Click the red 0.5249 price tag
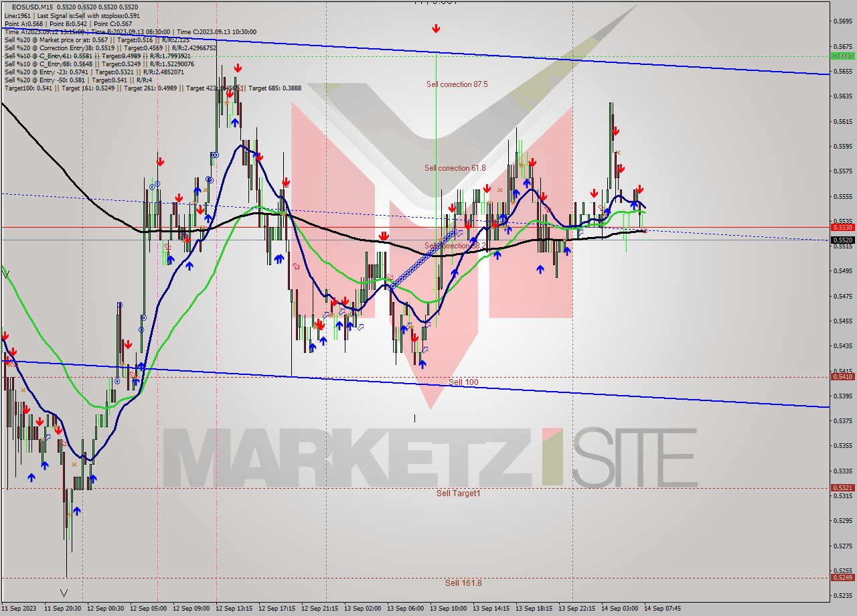Screen dimensions: 857x616 pyautogui.click(x=842, y=577)
